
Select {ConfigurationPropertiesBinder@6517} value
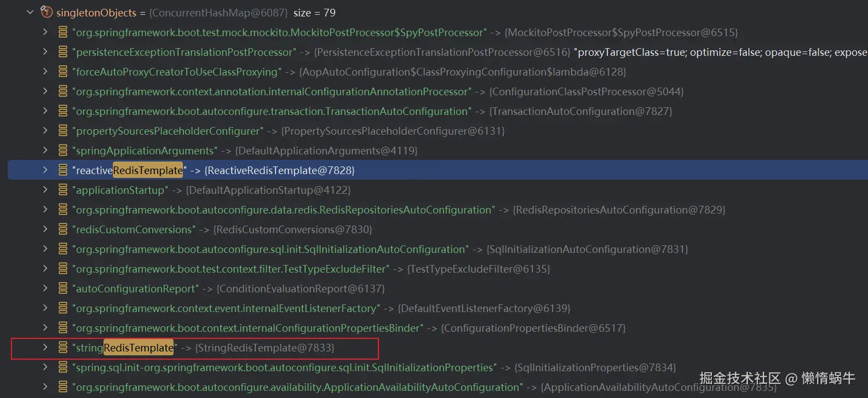pyautogui.click(x=533, y=328)
